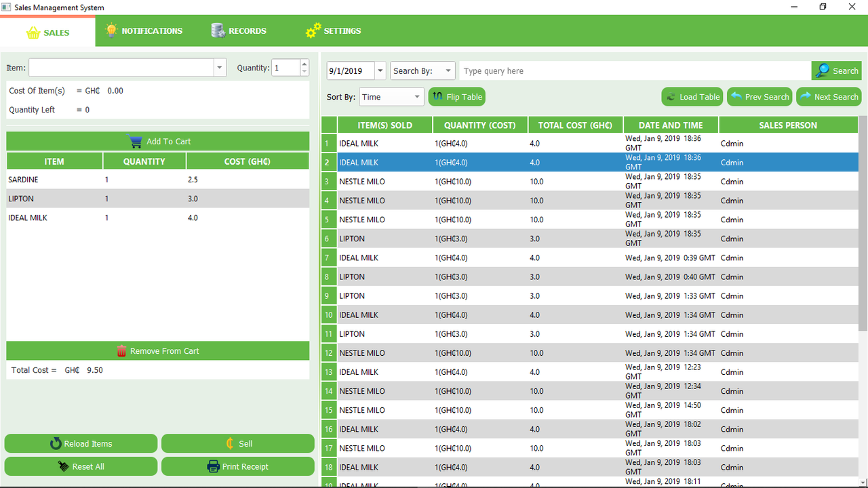Click the broom icon on Reset All
868x488 pixels.
64,466
